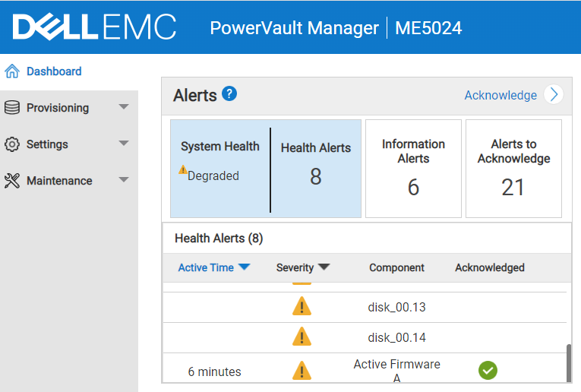Expand the Settings menu arrow
The width and height of the screenshot is (581, 392).
click(x=124, y=144)
